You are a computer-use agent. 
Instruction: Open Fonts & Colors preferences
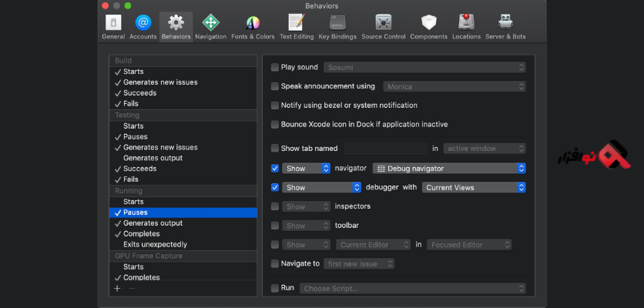[253, 27]
